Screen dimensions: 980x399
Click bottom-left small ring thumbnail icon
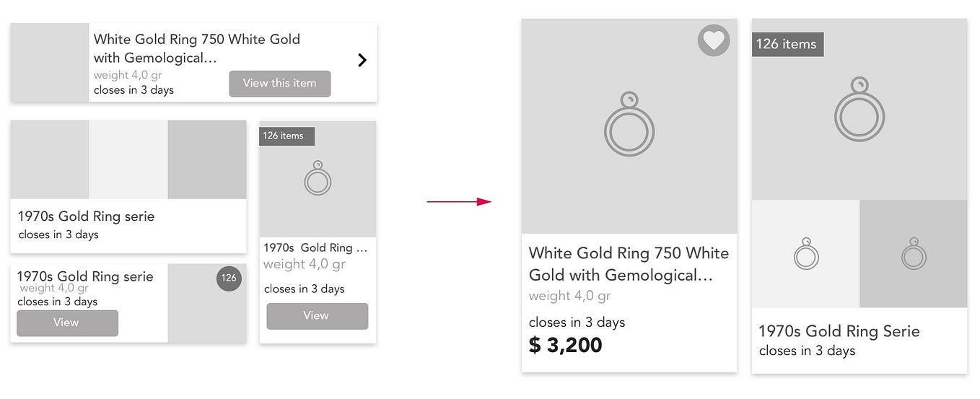pyautogui.click(x=805, y=254)
